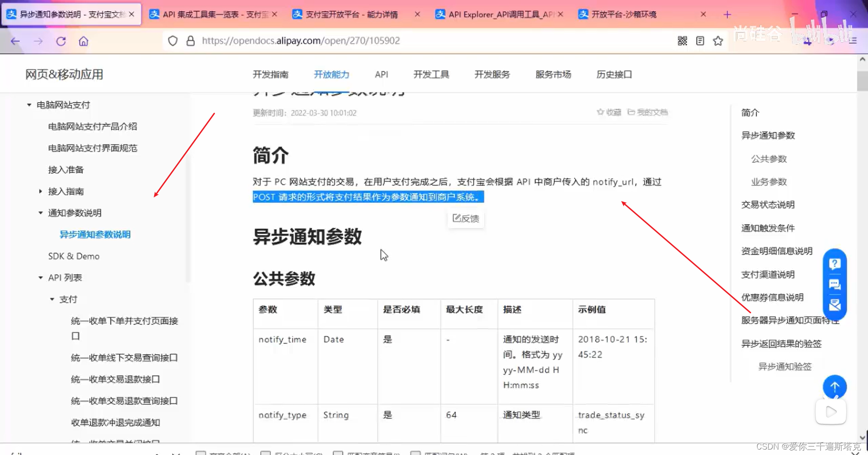The height and width of the screenshot is (455, 868).
Task: Reload the current page
Action: click(x=61, y=41)
